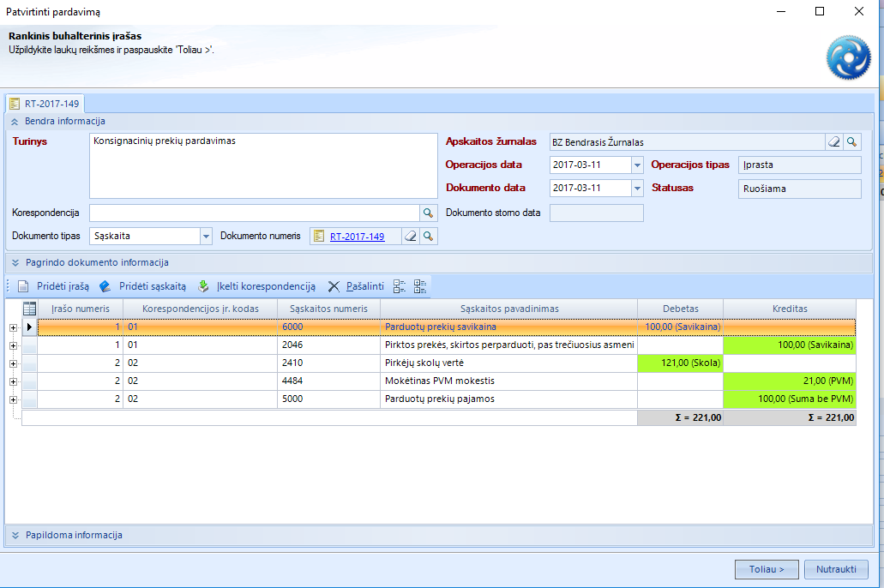
Task: Click the account number cell 6000
Action: coord(328,327)
